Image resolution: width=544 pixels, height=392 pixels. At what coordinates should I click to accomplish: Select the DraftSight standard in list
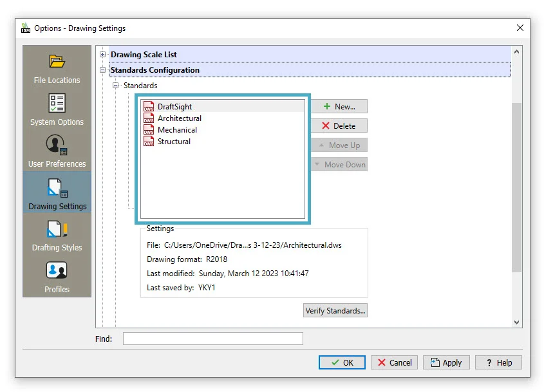(x=174, y=107)
